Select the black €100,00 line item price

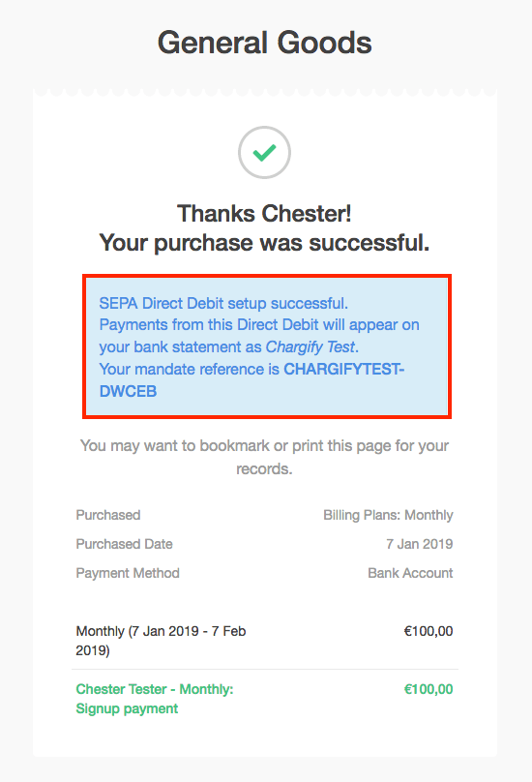pos(429,631)
